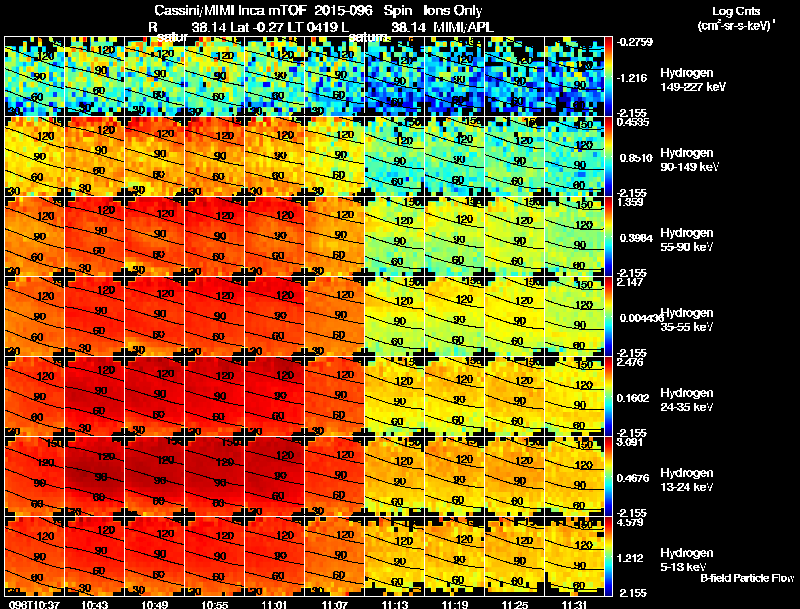Click the time axis label '096T10:37'

[34, 605]
